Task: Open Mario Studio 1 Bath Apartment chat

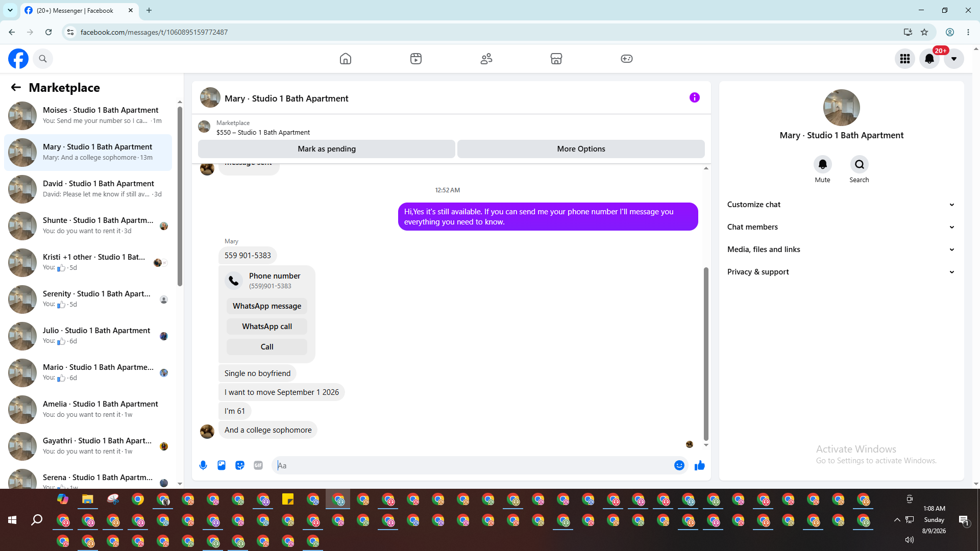Action: point(88,372)
